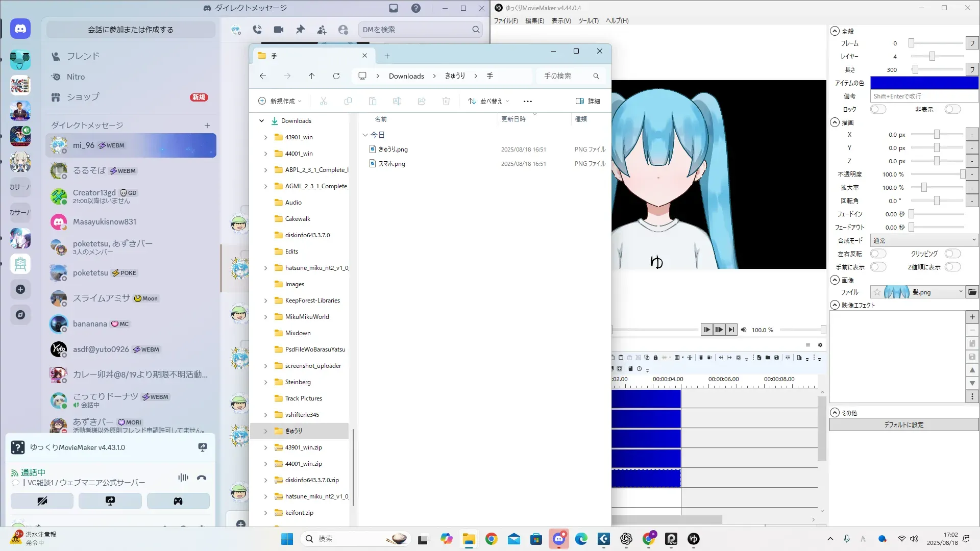Click the デフォルトに設定 button
Viewport: 980px width, 551px height.
click(903, 424)
